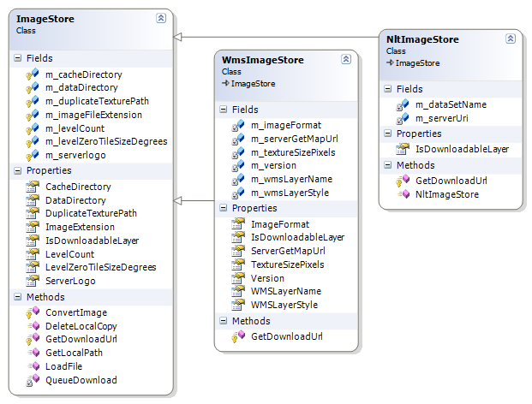Viewport: 532px width, 404px height.
Task: Click the property icon beside ServerLogo
Action: tap(33, 281)
